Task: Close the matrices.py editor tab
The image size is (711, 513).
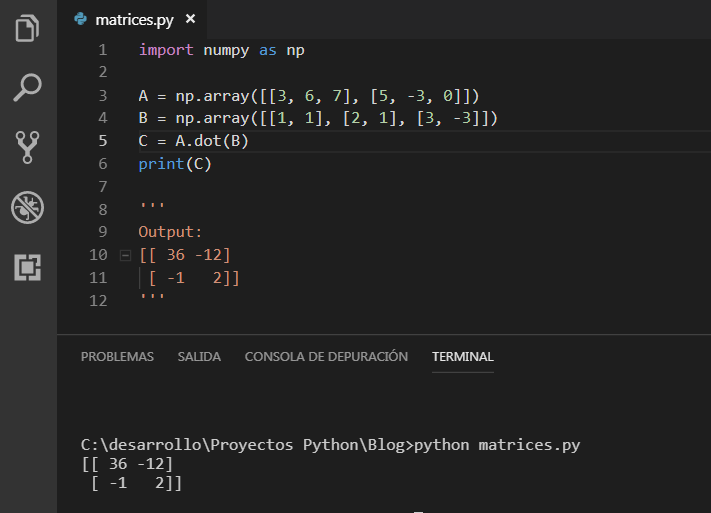Action: click(x=190, y=19)
